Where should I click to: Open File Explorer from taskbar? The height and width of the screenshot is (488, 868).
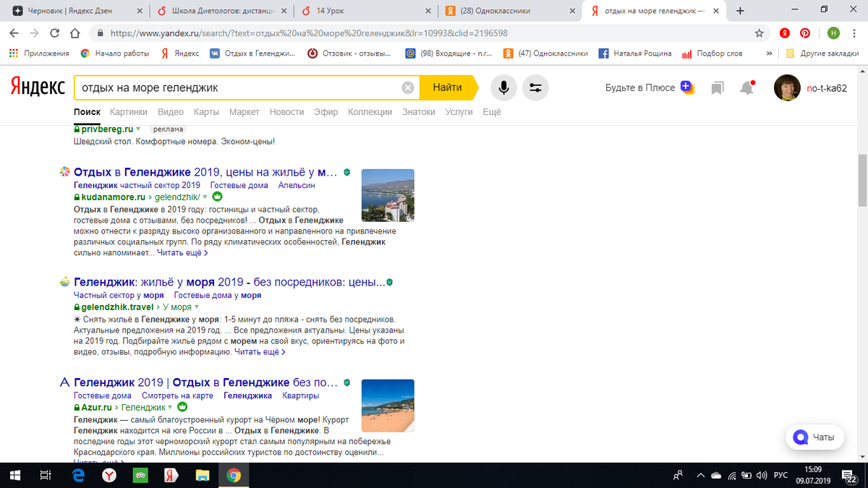[x=203, y=475]
